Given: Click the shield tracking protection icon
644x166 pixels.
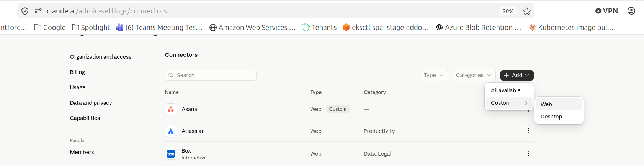Looking at the screenshot, I should tap(25, 11).
